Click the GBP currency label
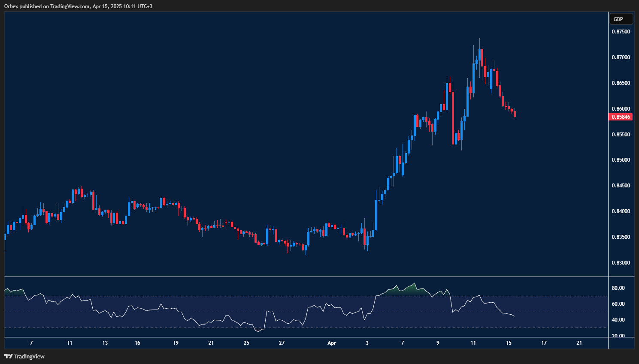Viewport: 639px width, 364px height. point(621,19)
